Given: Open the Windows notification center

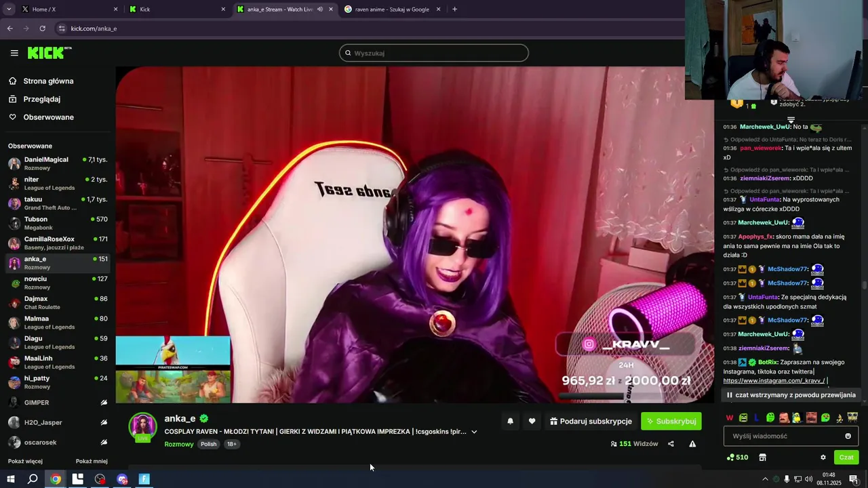Looking at the screenshot, I should coord(854,479).
